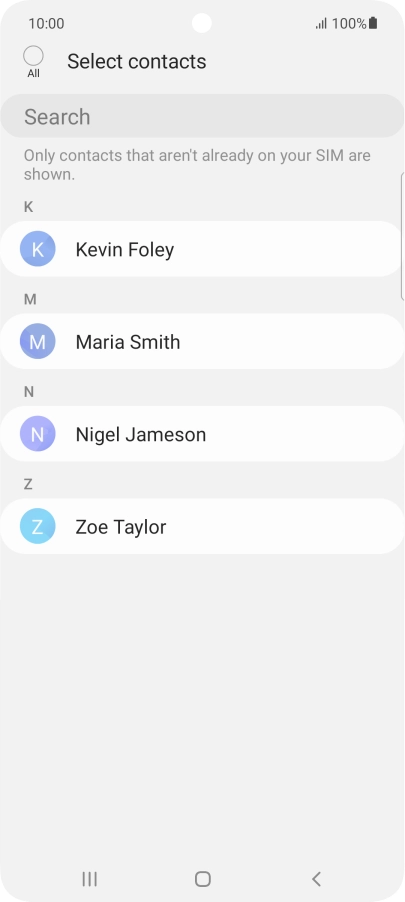Tap Nigel Jameson's N avatar icon
405x902 pixels.
point(37,434)
